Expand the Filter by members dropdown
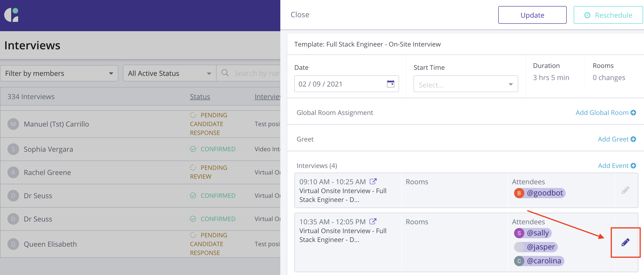The image size is (644, 275). [59, 74]
